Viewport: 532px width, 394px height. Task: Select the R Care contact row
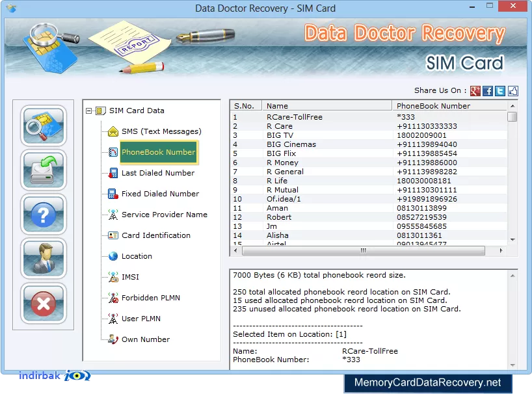click(369, 126)
